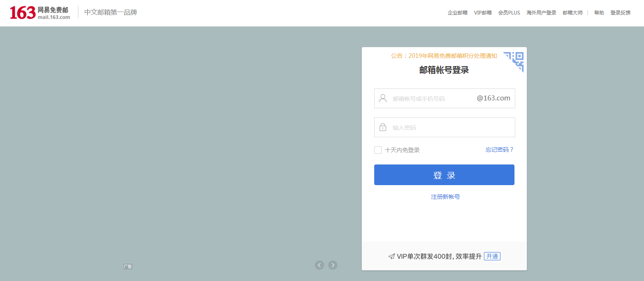Tick the 十天内免登录 checkbox
Image resolution: width=644 pixels, height=281 pixels.
(378, 150)
